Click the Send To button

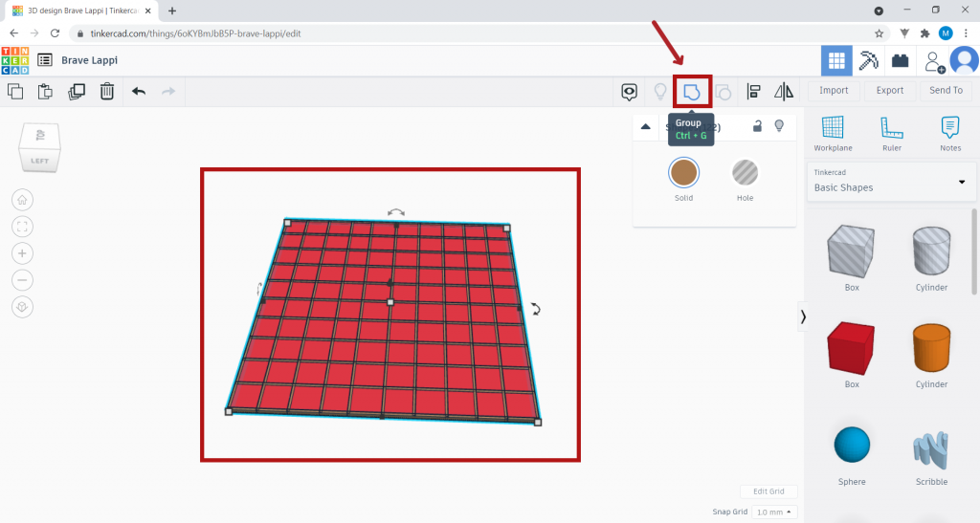coord(946,91)
